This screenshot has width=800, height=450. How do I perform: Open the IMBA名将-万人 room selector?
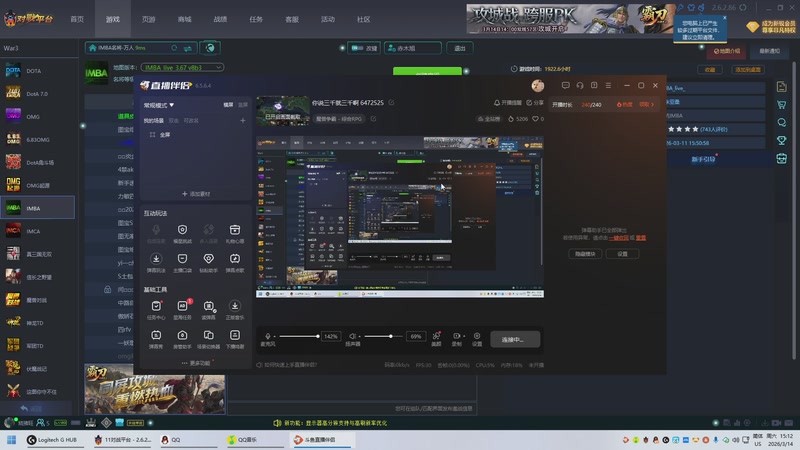click(x=141, y=48)
